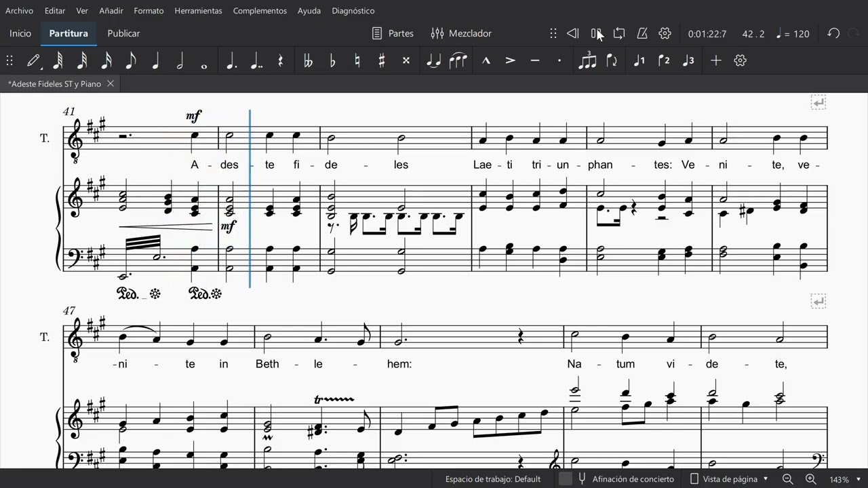Open Archivo menu
The height and width of the screenshot is (488, 868).
(19, 11)
